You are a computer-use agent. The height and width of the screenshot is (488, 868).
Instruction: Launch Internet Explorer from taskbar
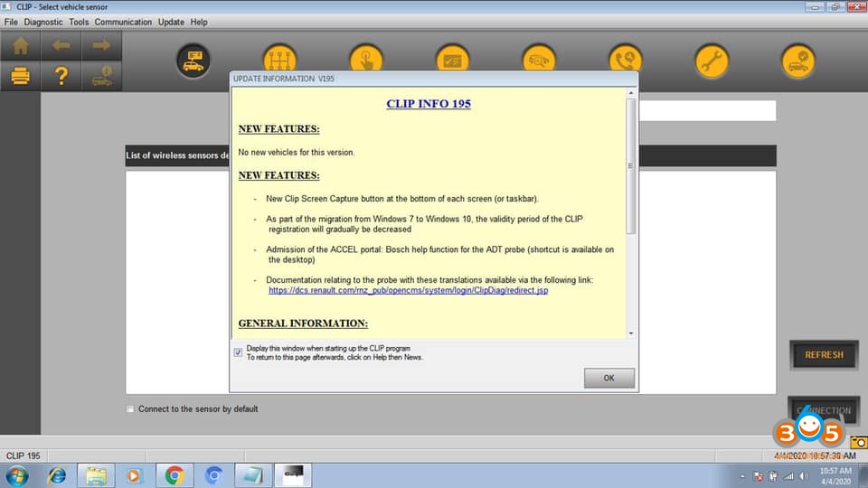click(56, 476)
